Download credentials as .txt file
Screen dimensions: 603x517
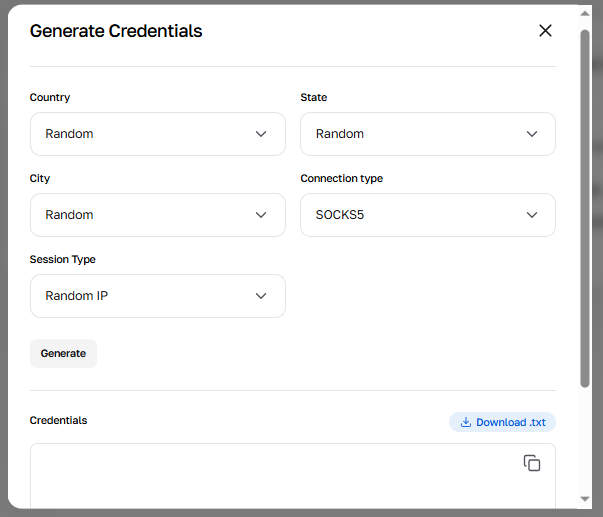(x=502, y=422)
